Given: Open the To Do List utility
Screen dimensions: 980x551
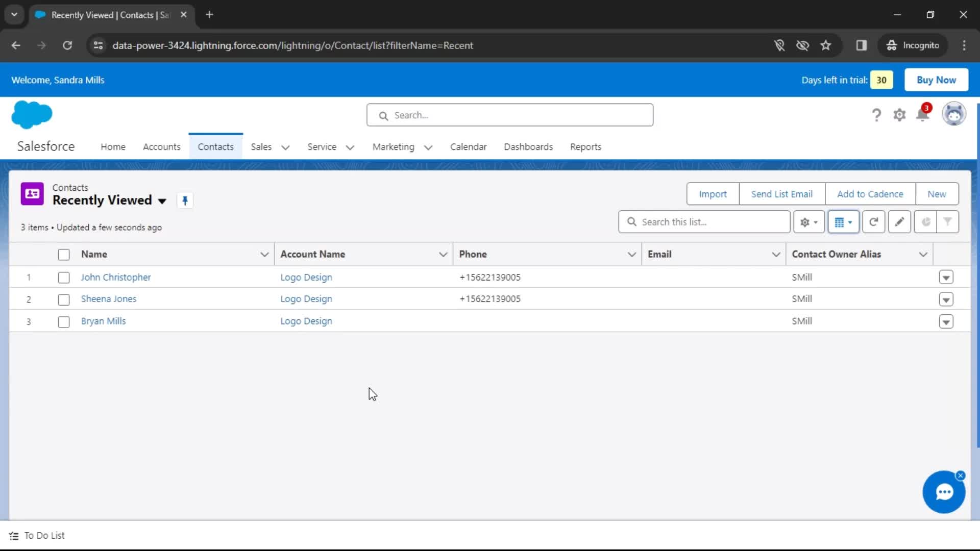Looking at the screenshot, I should tap(37, 536).
